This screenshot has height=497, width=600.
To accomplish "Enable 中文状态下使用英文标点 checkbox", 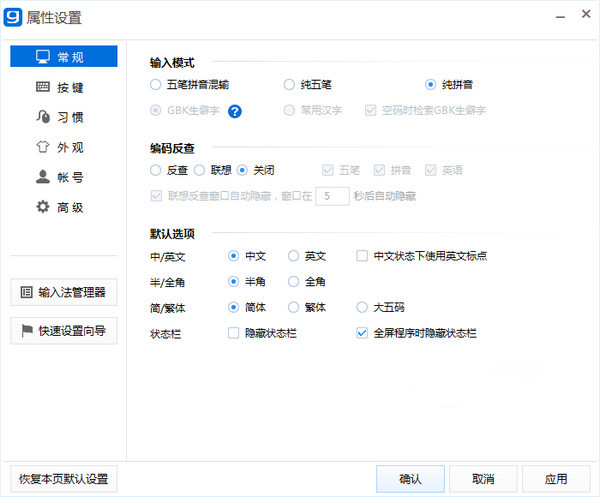I will [362, 256].
